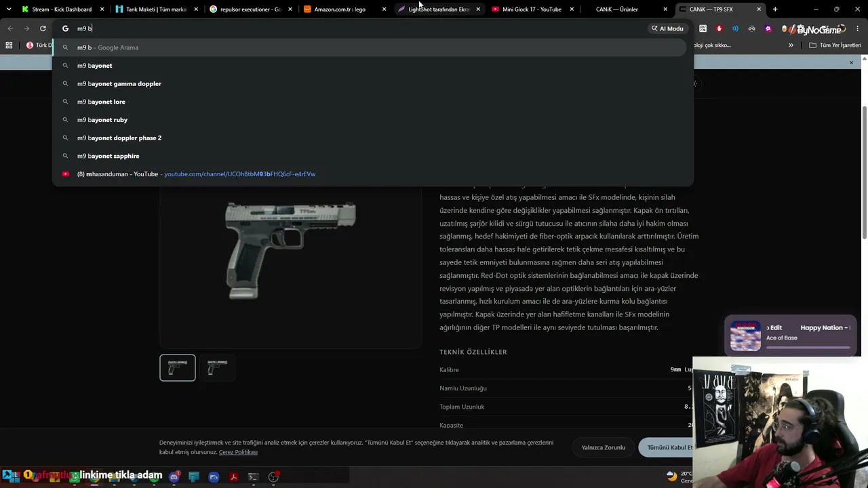Close the Amazon.com.tr lego tab
The width and height of the screenshot is (868, 488).
point(384,9)
